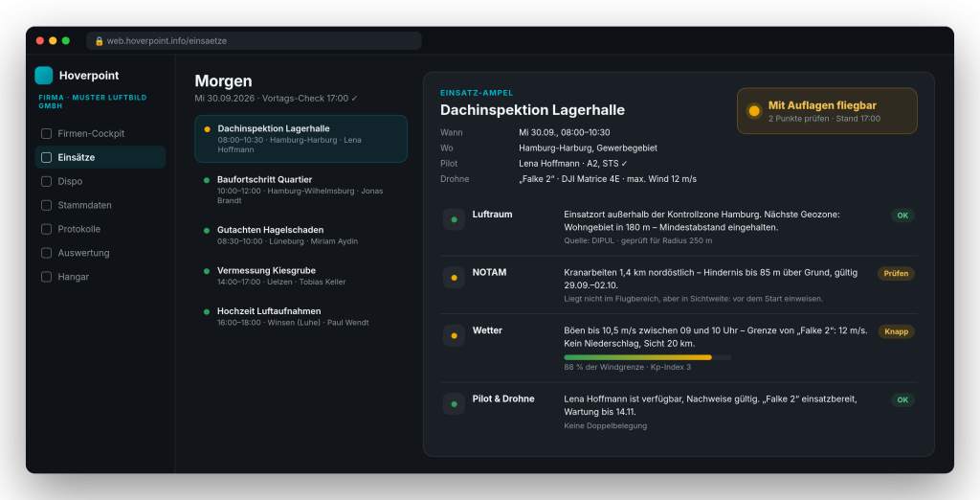Image resolution: width=980 pixels, height=500 pixels.
Task: Click the Keine Doppelbelegung note
Action: [x=606, y=425]
